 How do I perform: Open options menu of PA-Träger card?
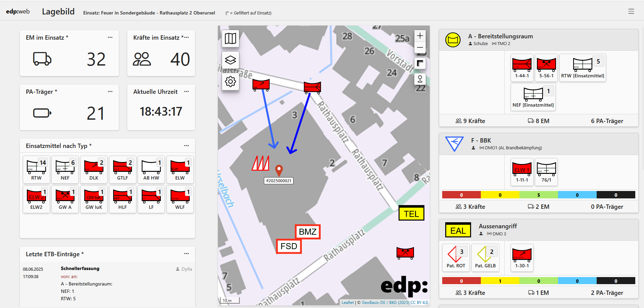[110, 91]
